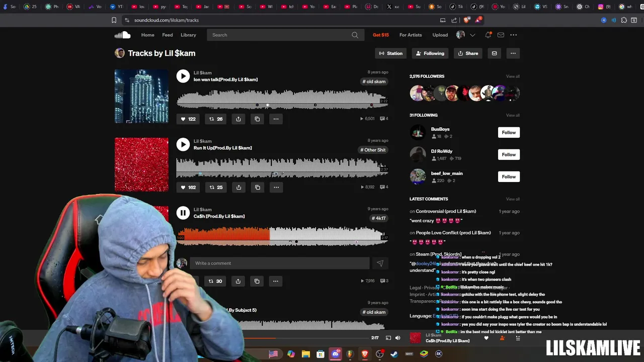Viewport: 644px width, 362px height.
Task: Open more options for Ca$h track
Action: point(275,281)
